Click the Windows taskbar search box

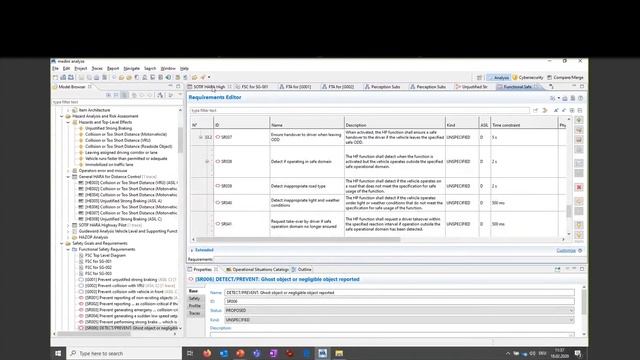(x=124, y=353)
